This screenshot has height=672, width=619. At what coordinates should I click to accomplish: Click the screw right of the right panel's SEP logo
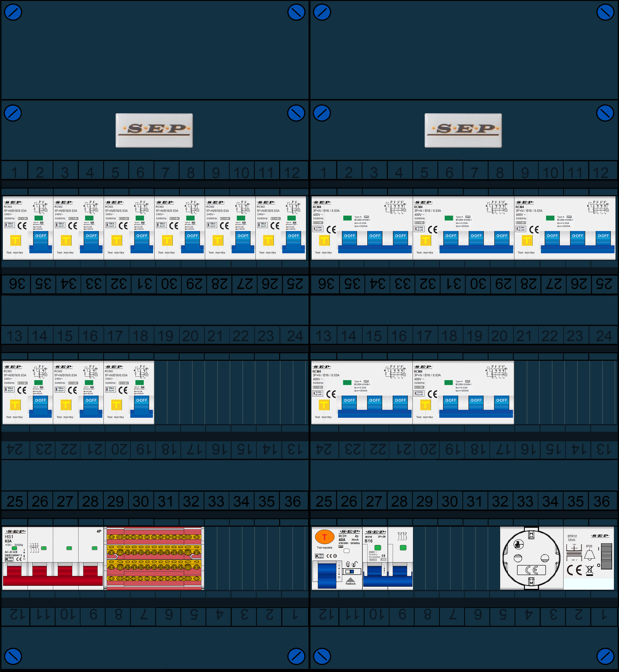[x=605, y=113]
